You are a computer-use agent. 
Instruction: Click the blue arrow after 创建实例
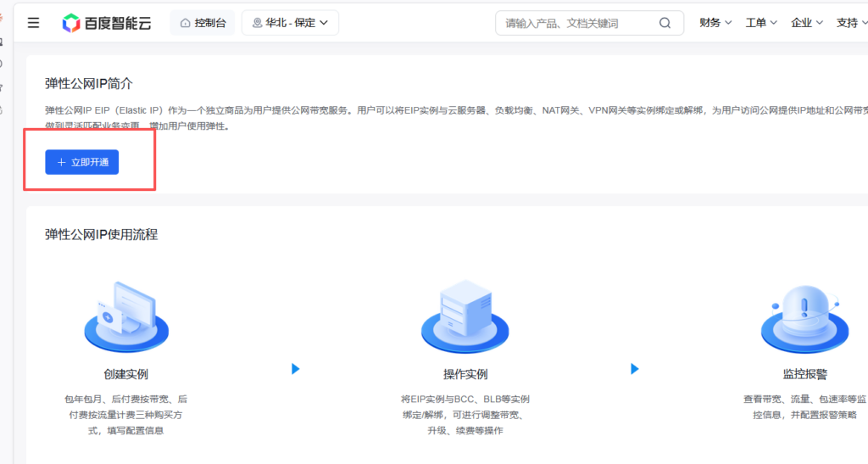tap(296, 369)
